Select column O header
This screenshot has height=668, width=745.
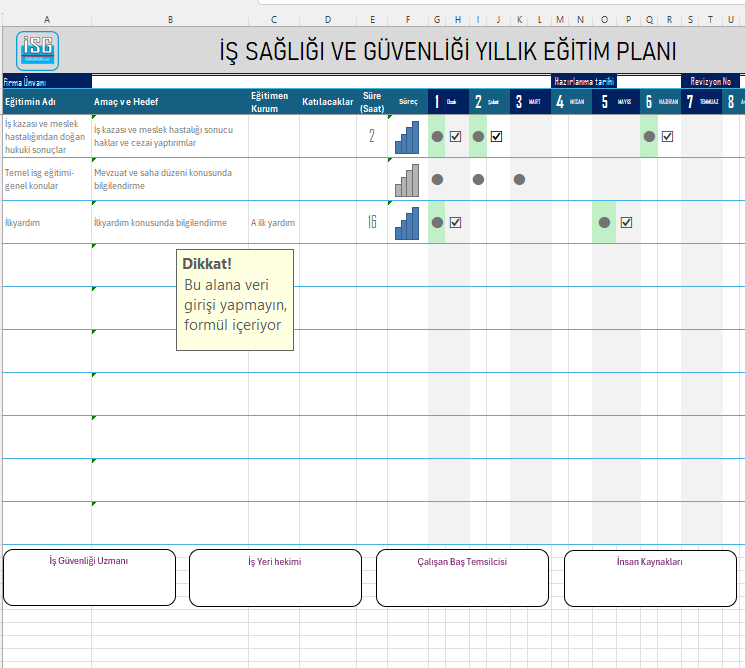[604, 19]
